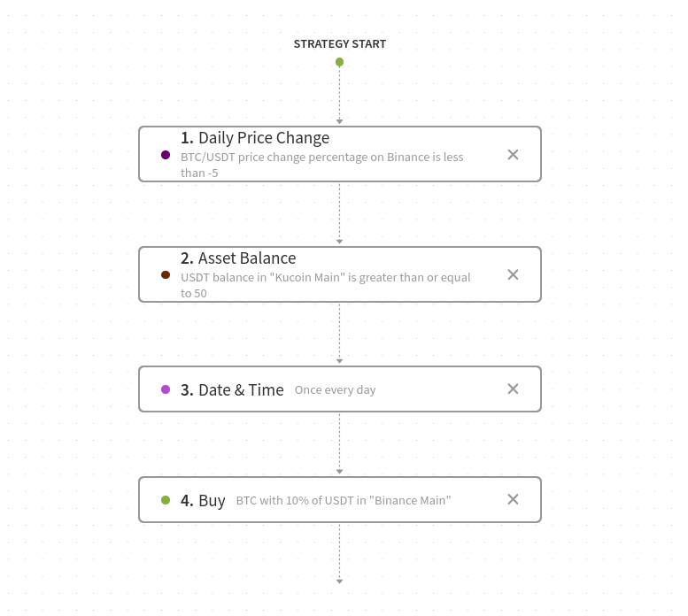The height and width of the screenshot is (616, 688).
Task: Click the arrow below the Buy step
Action: coord(339,581)
